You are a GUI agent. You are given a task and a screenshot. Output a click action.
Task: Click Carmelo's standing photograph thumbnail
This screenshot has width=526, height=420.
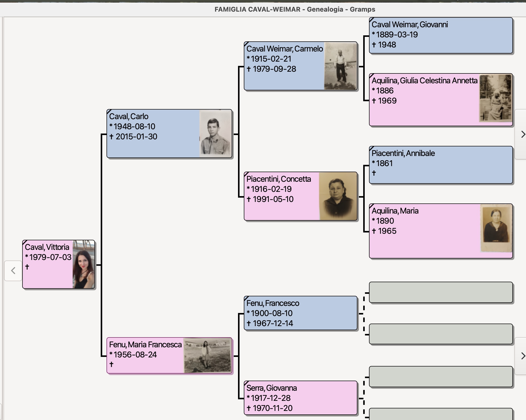pyautogui.click(x=340, y=66)
